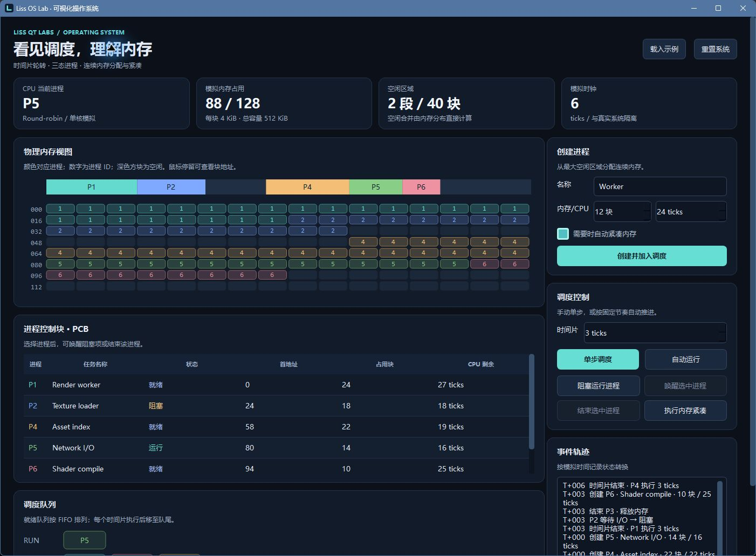Select the Network I/O process row
The height and width of the screenshot is (556, 756).
point(276,448)
